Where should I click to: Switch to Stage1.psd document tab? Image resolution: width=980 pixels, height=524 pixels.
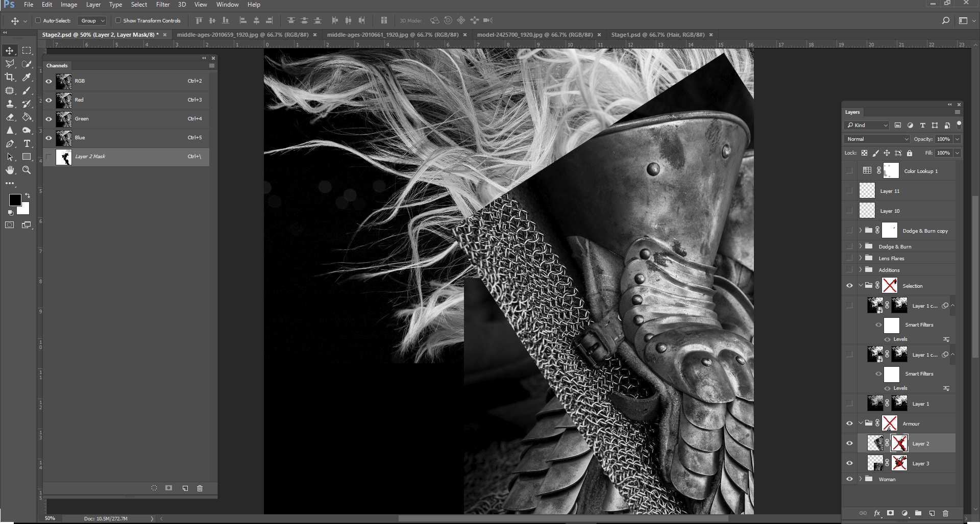point(657,35)
